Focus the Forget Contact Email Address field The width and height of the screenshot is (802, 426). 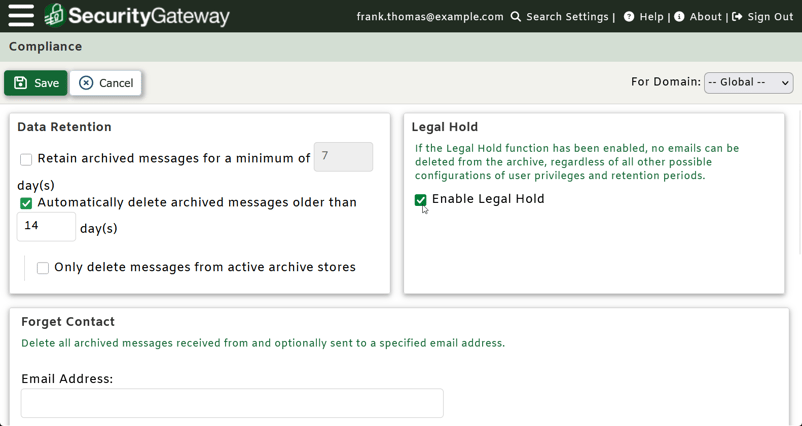(232, 403)
